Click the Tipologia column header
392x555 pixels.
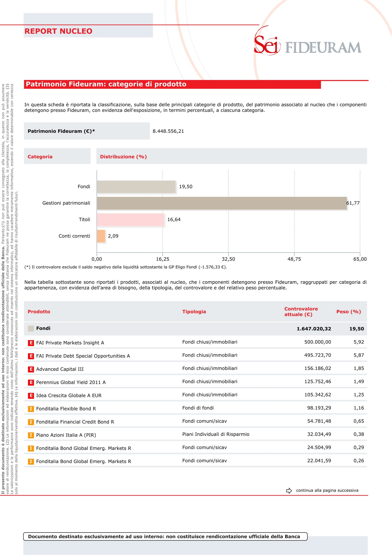pyautogui.click(x=194, y=312)
